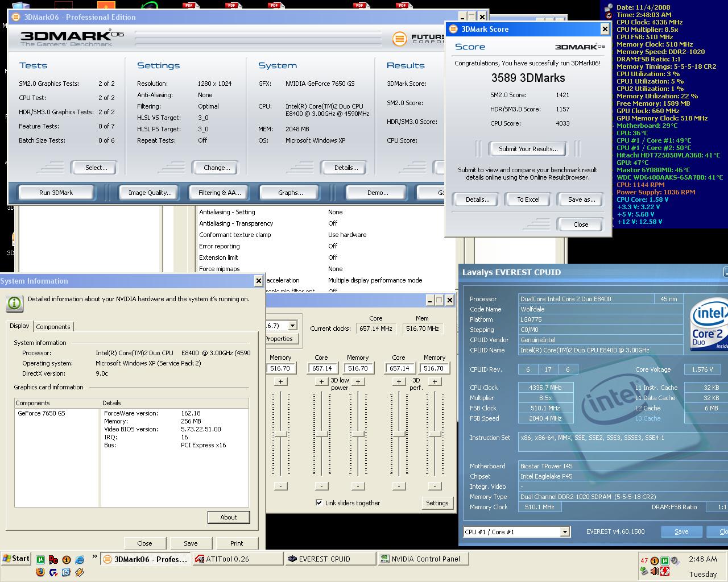Click the orange info icon in quick launch
Viewport: 728px width, 582px height.
[67, 560]
